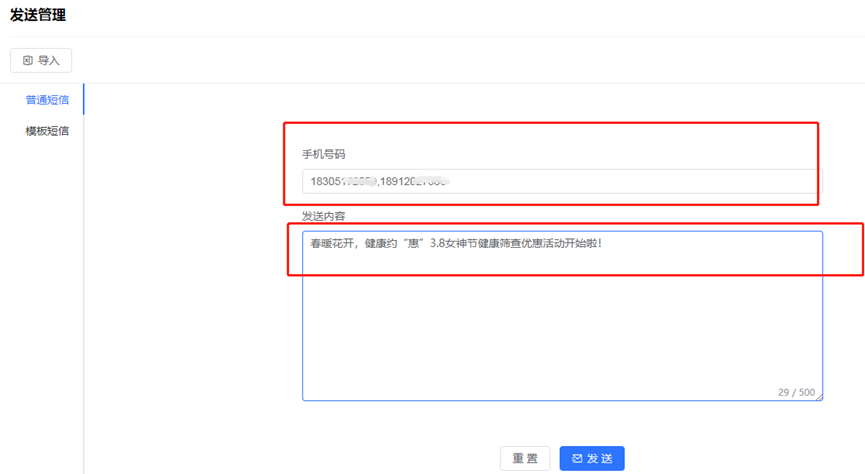Image resolution: width=865 pixels, height=474 pixels.
Task: Click the 发送管理 page title
Action: coord(38,15)
